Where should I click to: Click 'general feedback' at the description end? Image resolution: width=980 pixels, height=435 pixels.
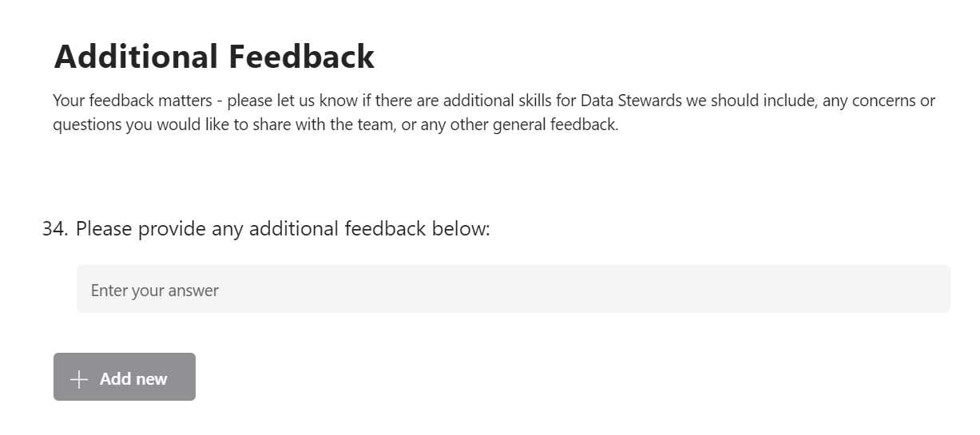(x=555, y=125)
